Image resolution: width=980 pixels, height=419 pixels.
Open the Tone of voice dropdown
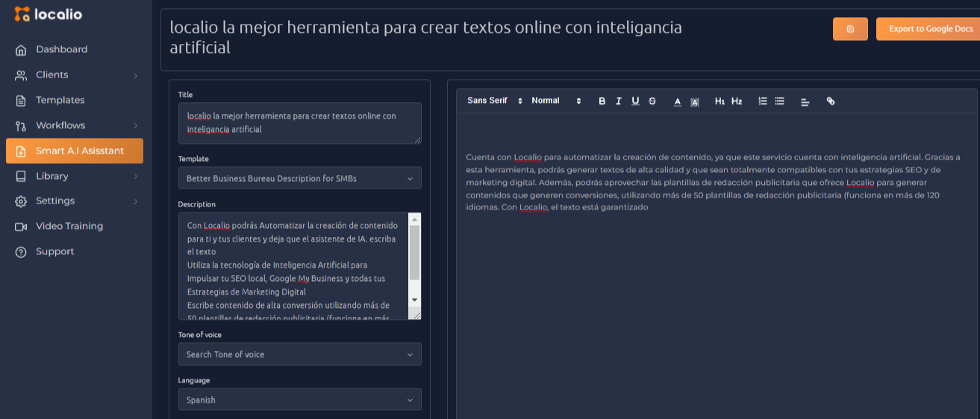299,354
